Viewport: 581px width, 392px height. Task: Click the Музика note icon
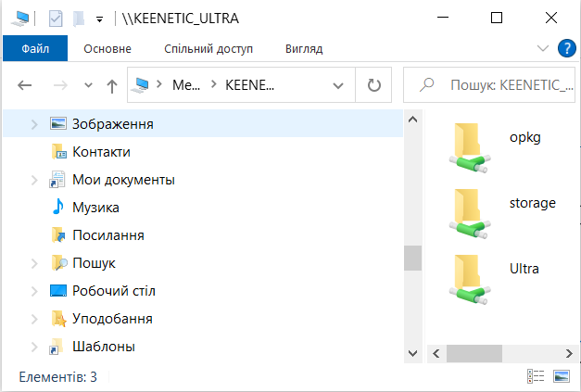57,207
